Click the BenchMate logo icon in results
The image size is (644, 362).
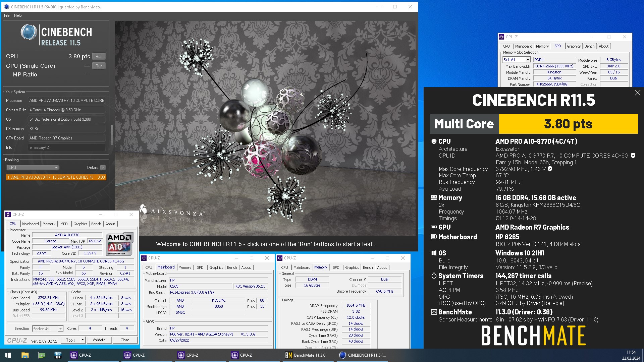coord(434,312)
